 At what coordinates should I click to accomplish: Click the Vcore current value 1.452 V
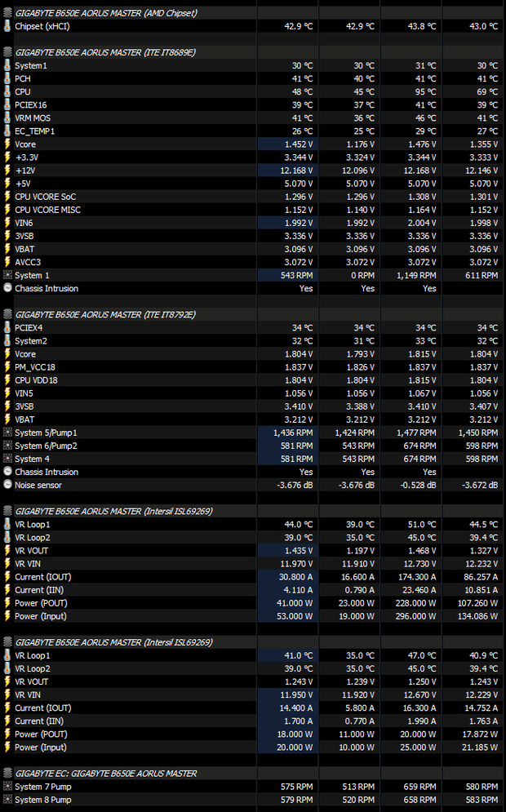(x=299, y=144)
